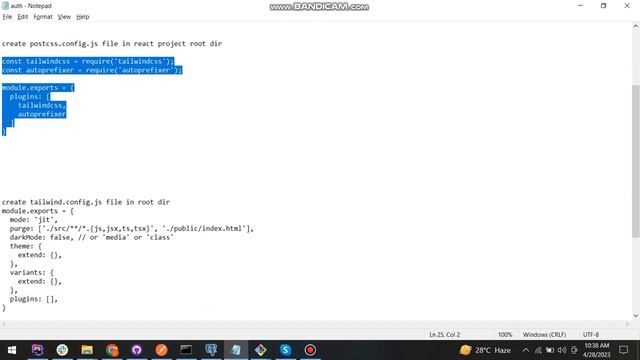Screen dimensions: 640x360
Task: Open the notification action center
Action: [x=623, y=350]
